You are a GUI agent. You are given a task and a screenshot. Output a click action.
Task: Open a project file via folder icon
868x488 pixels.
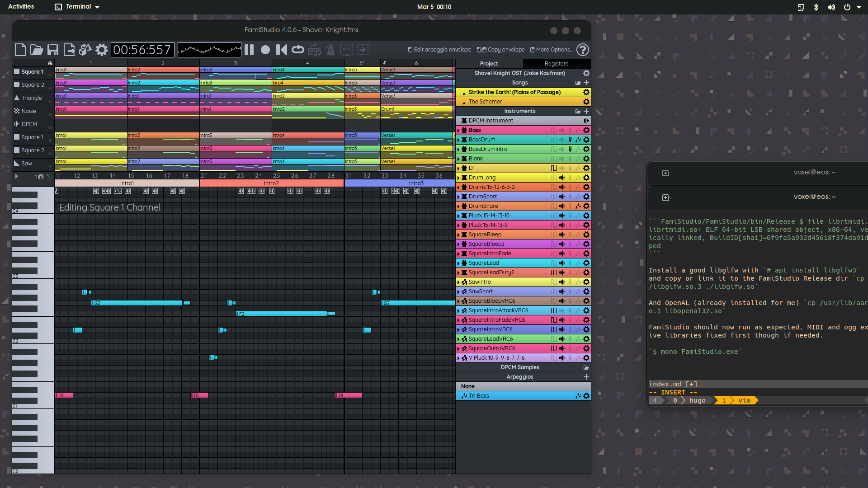point(37,50)
